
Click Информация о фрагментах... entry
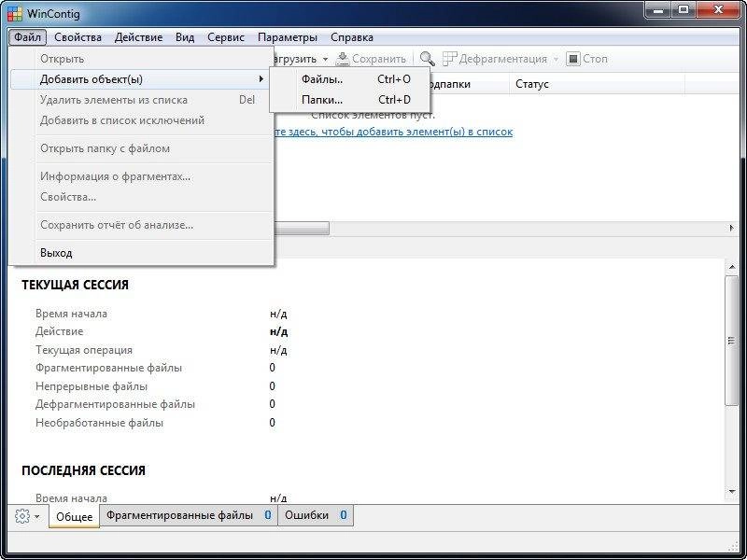(x=142, y=176)
